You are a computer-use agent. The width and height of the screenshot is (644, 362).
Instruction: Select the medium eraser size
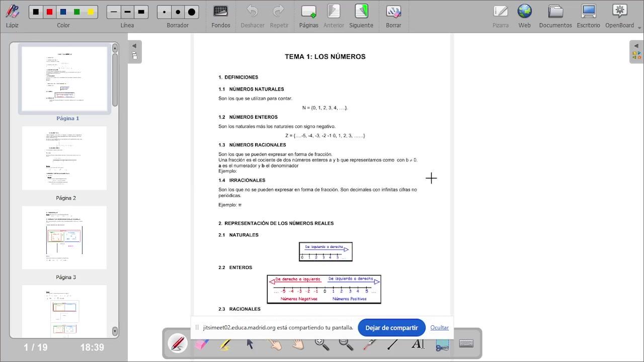(x=178, y=12)
